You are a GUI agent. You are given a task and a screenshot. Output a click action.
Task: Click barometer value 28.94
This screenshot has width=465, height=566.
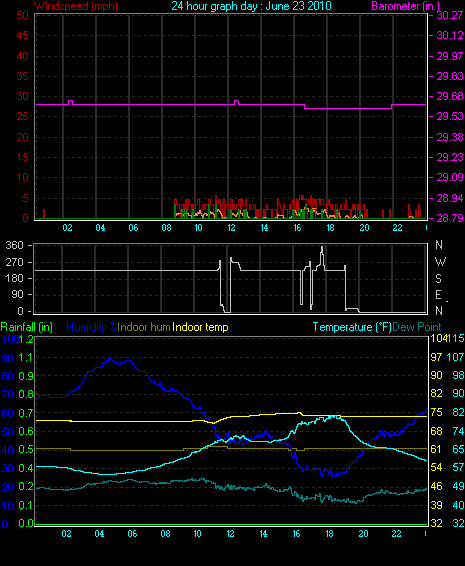pyautogui.click(x=450, y=198)
